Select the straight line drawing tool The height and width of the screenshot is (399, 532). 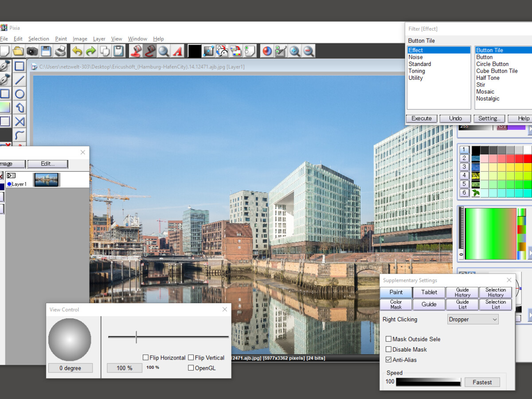coord(20,80)
